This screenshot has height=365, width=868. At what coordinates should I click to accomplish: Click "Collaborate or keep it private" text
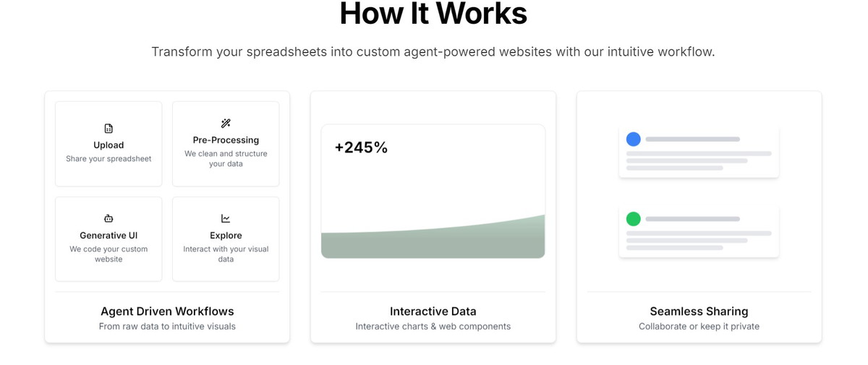point(699,327)
